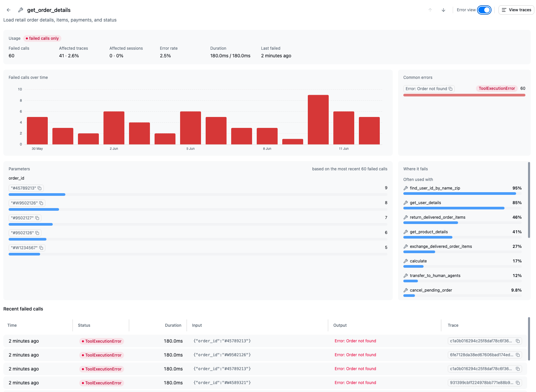
Task: Navigate to next tool with down arrow
Action: click(x=443, y=10)
